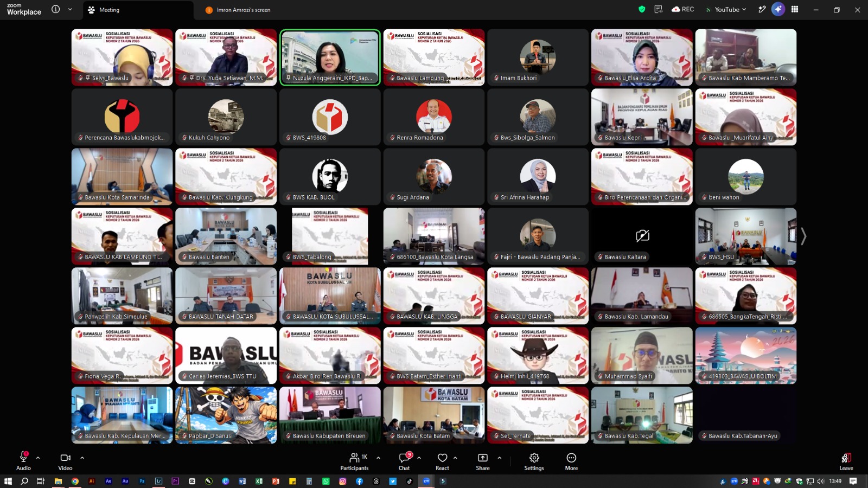
Task: Open the AI Companion sparkle icon
Action: tap(778, 9)
